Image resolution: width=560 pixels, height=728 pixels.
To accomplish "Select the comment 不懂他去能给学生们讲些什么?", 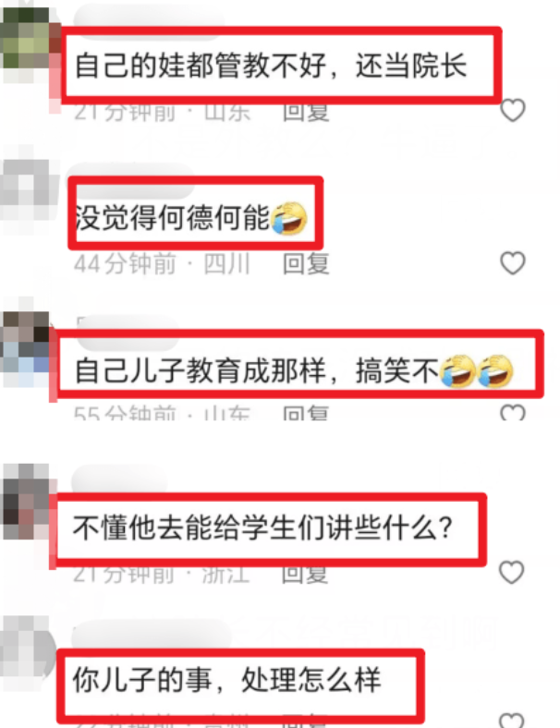I will pyautogui.click(x=262, y=528).
